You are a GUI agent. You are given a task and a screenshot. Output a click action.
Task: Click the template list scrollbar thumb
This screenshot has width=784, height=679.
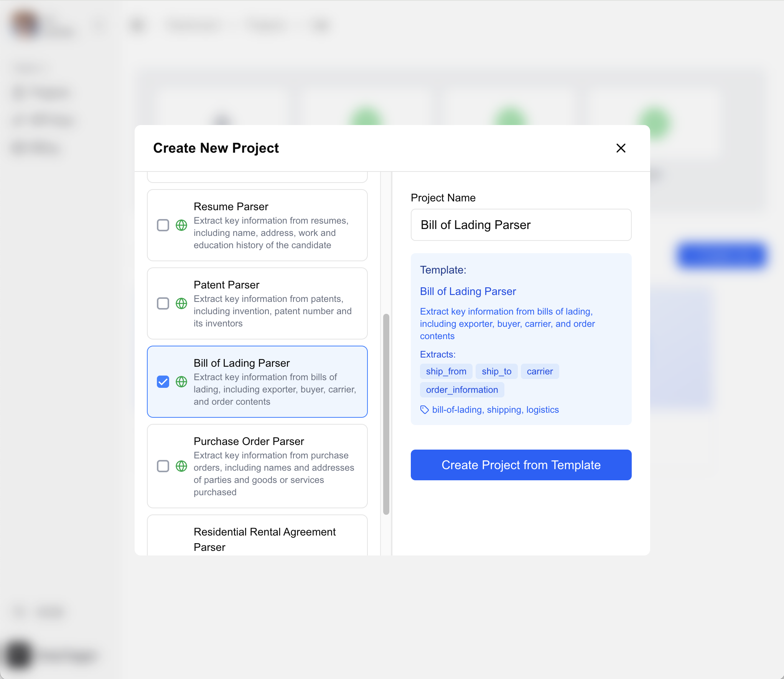386,414
